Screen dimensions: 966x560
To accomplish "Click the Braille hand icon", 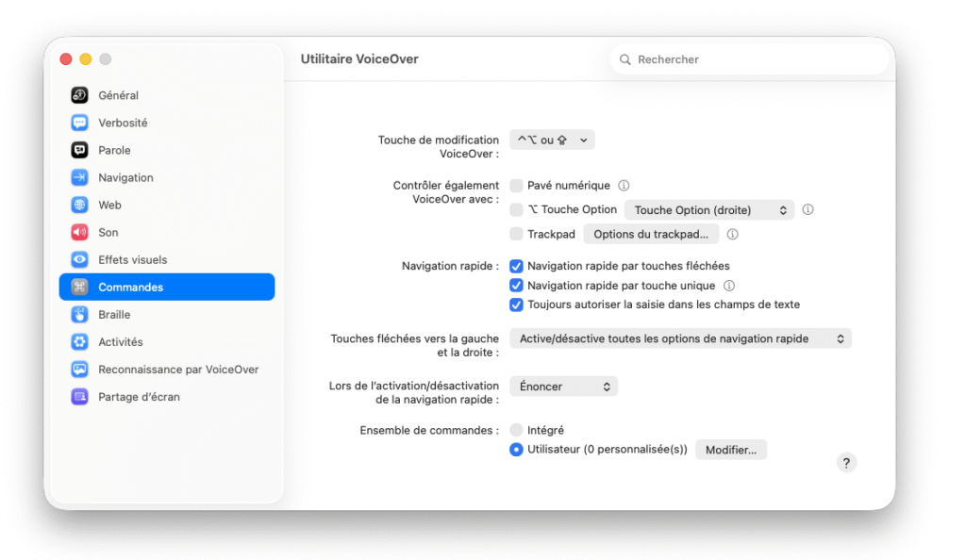I will [x=79, y=315].
